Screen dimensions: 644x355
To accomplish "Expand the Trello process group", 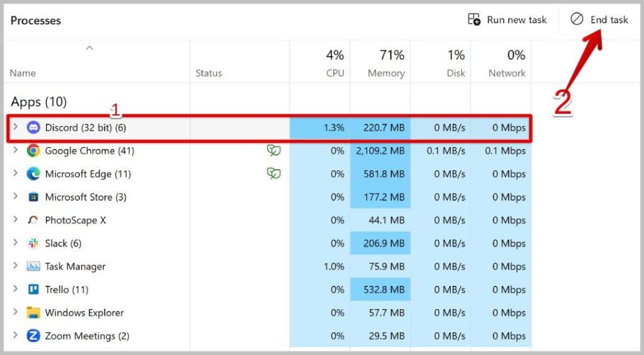I will point(15,288).
